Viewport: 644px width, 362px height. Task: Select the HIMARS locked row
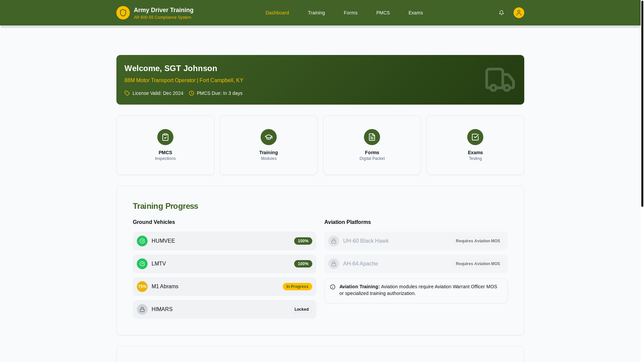(224, 309)
